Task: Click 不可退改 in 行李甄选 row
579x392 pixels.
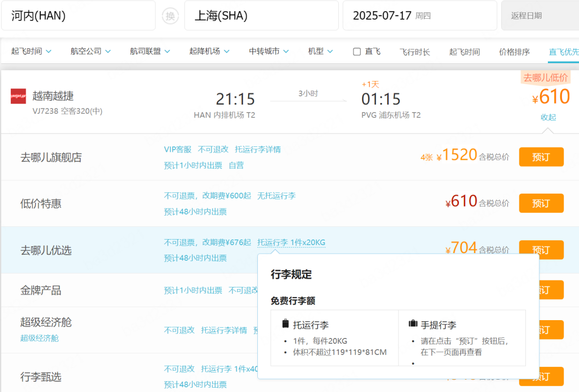Action: (x=180, y=369)
